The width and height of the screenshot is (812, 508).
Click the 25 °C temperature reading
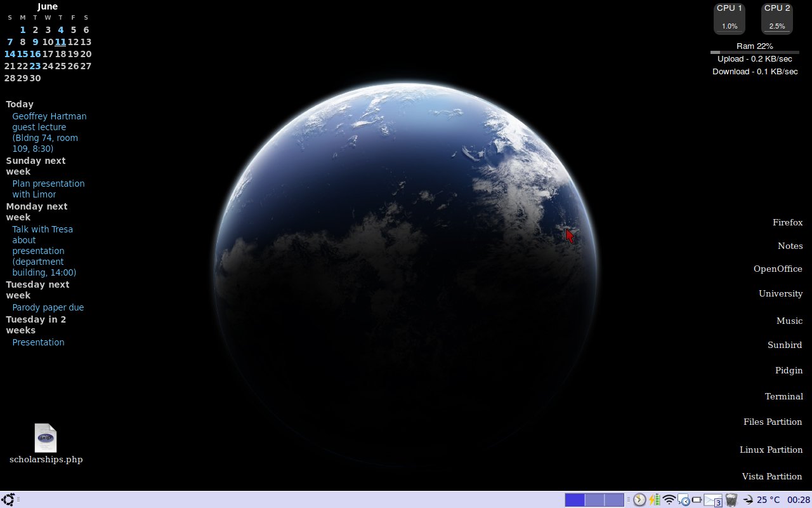coord(768,500)
